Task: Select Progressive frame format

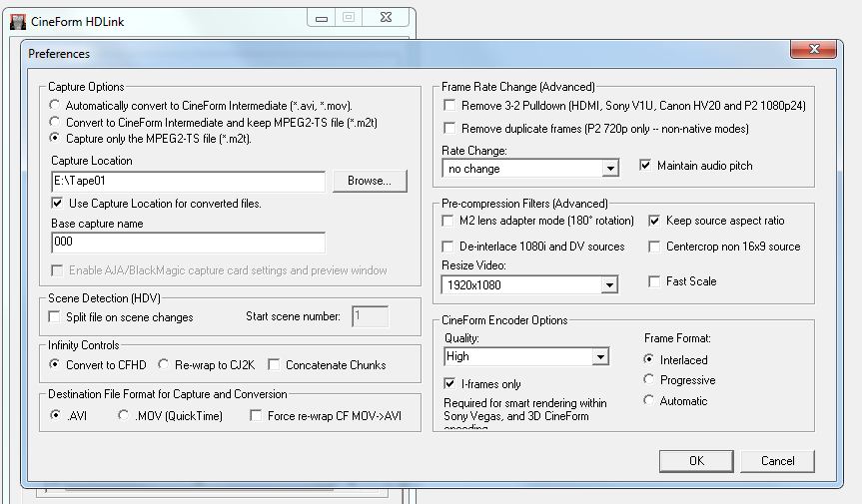Action: (x=648, y=379)
